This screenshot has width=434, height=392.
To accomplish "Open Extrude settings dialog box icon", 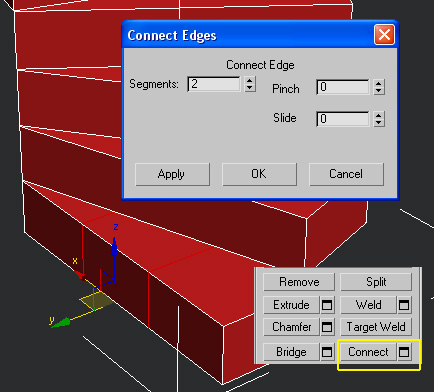I will click(x=327, y=305).
